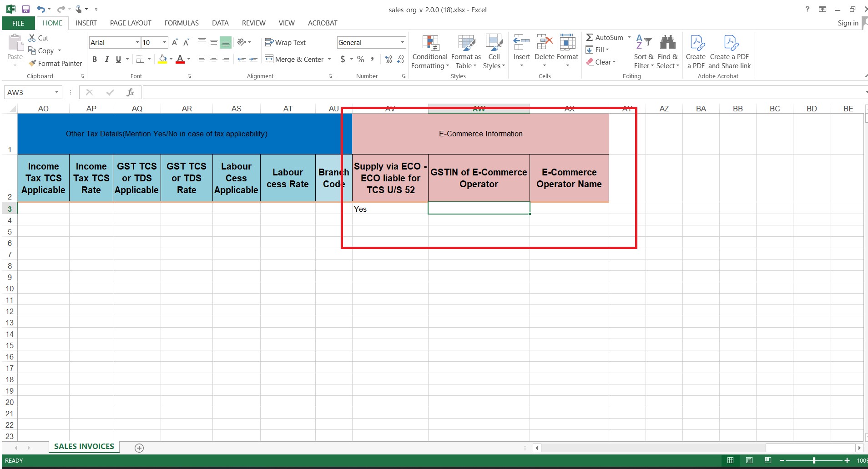Apply percent style number format
This screenshot has width=868, height=469.
point(361,59)
